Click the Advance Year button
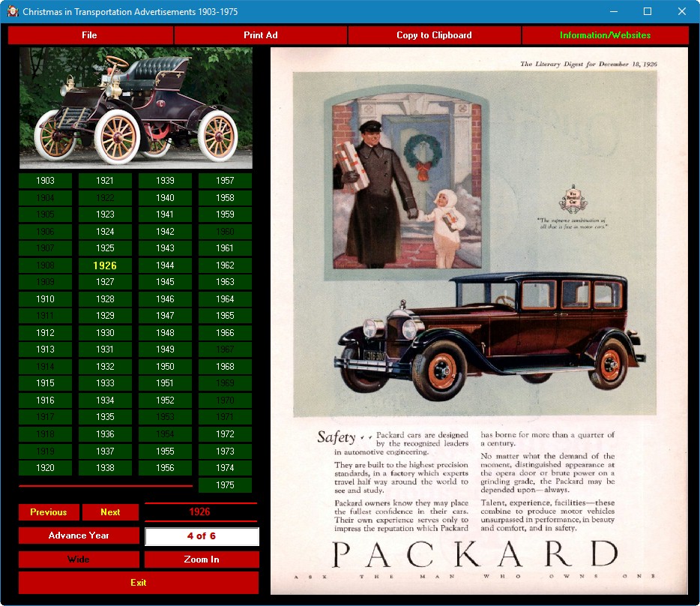The height and width of the screenshot is (606, 700). coord(79,535)
